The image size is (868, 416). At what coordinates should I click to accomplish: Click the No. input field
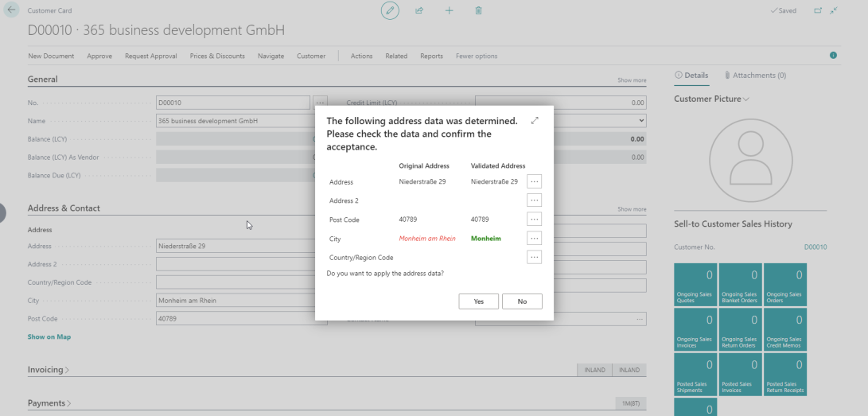[x=233, y=103]
